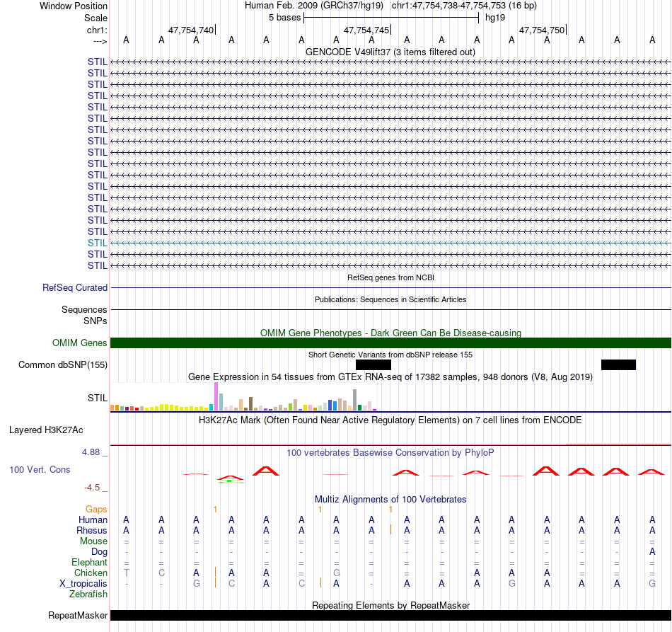Click the RepeatMasker track label

[78, 615]
